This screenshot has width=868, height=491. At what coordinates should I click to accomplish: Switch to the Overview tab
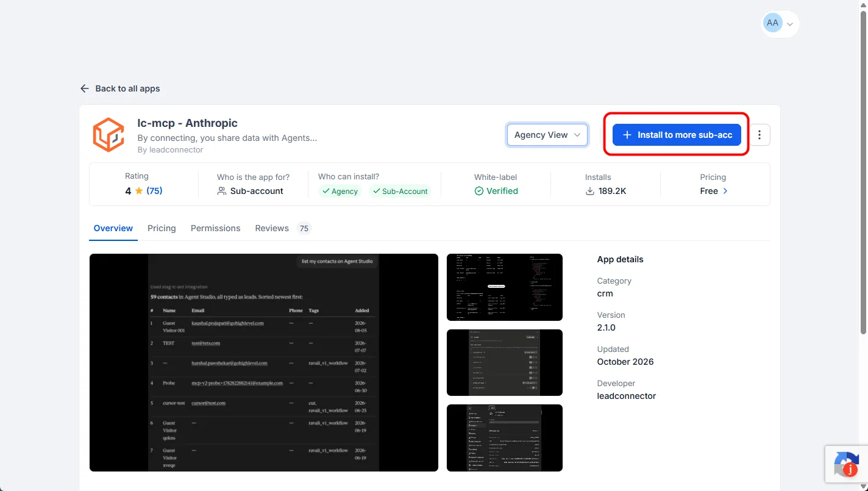(113, 228)
